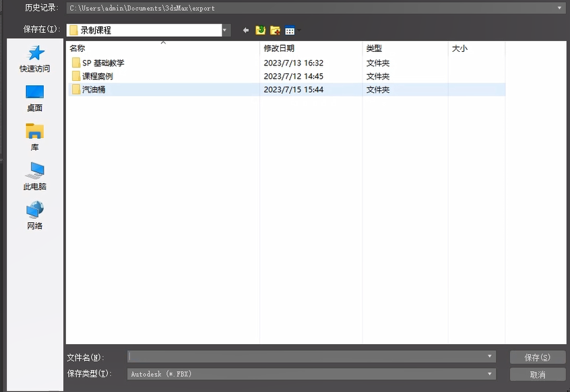Expand the 保存在 folder dropdown
570x392 pixels.
coord(226,30)
